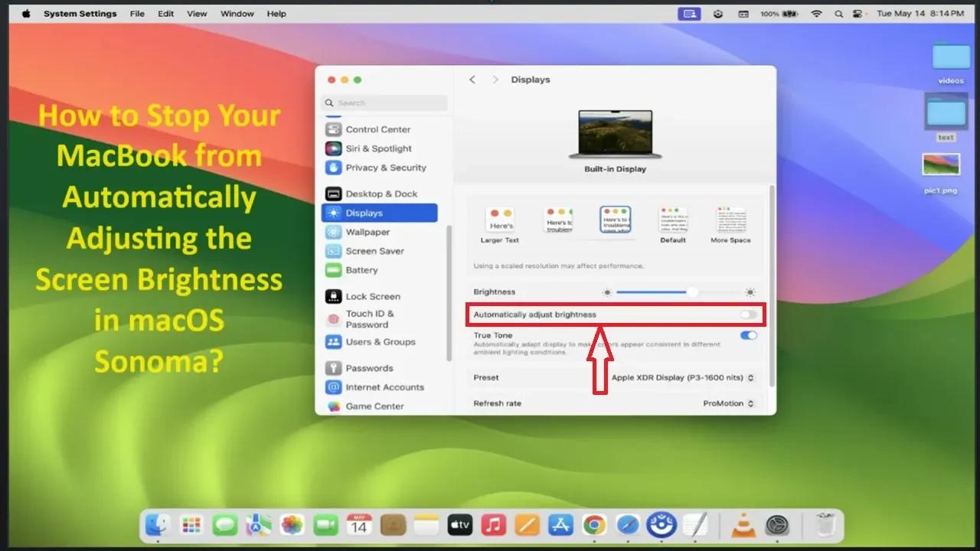Screen dimensions: 980x551
Task: Open the Refresh rate dropdown
Action: click(728, 403)
